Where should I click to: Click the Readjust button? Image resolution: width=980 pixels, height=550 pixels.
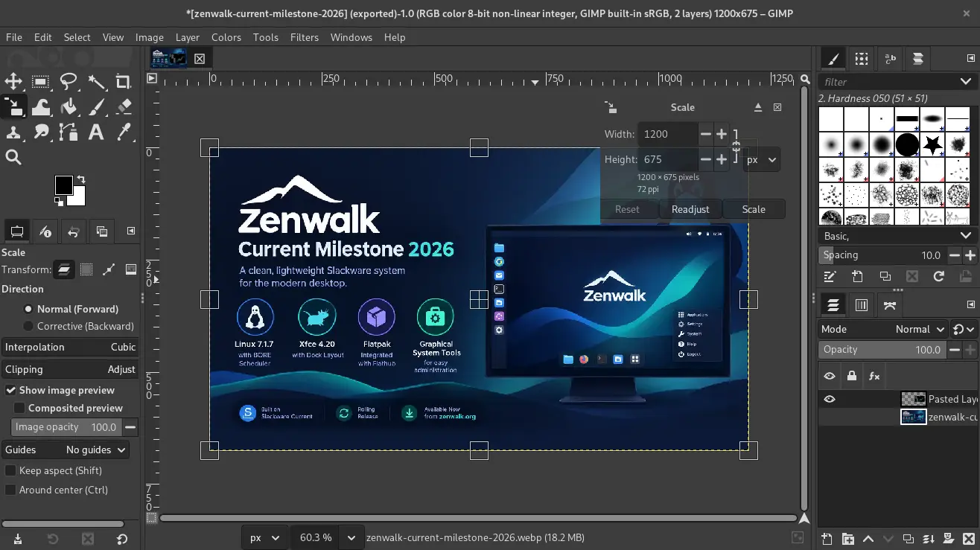tap(690, 209)
